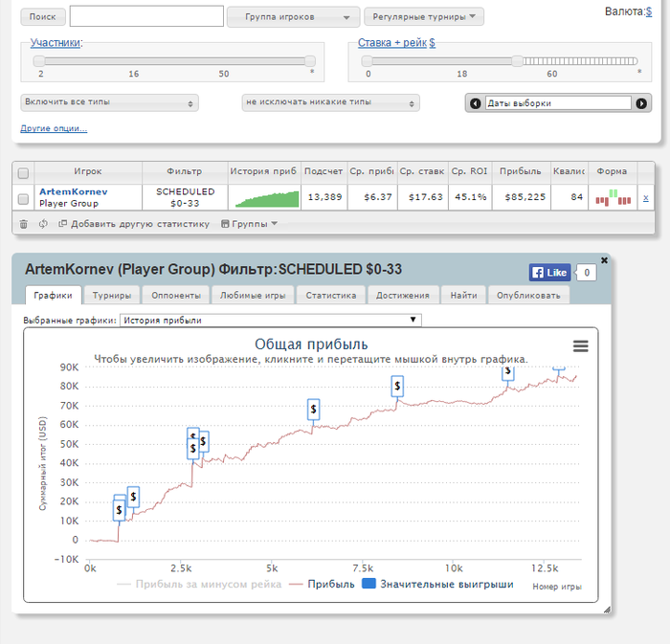670x644 pixels.
Task: Click the Ставка + рейк $ link
Action: tap(396, 43)
